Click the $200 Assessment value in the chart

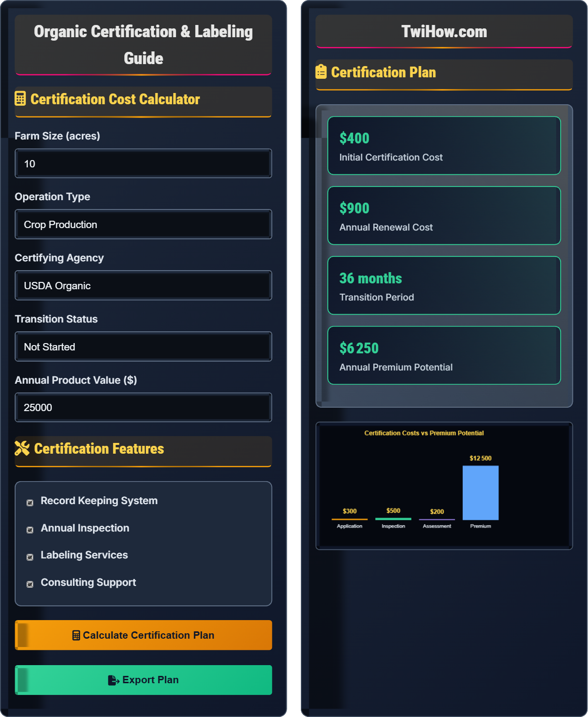tap(437, 511)
